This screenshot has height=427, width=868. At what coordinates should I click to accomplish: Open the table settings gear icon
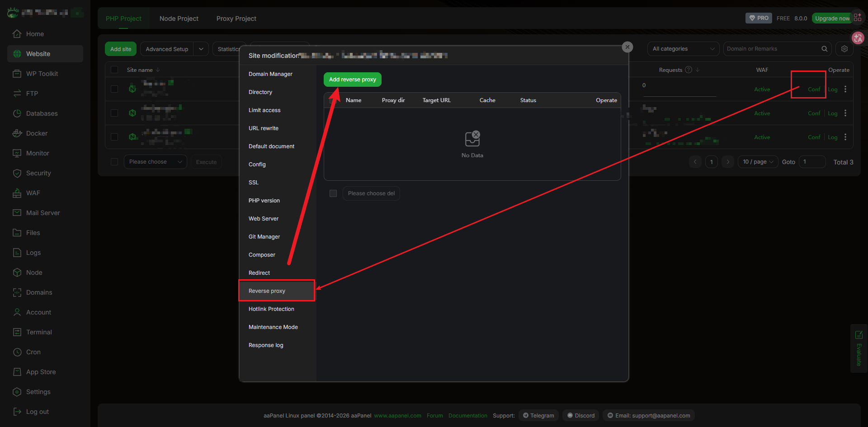pos(844,49)
